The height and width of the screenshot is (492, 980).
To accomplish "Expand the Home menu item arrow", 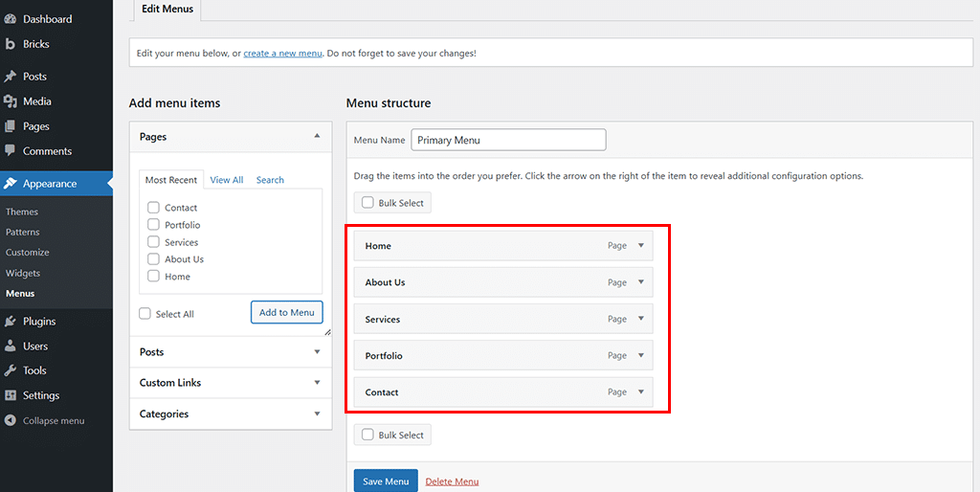I will click(640, 246).
